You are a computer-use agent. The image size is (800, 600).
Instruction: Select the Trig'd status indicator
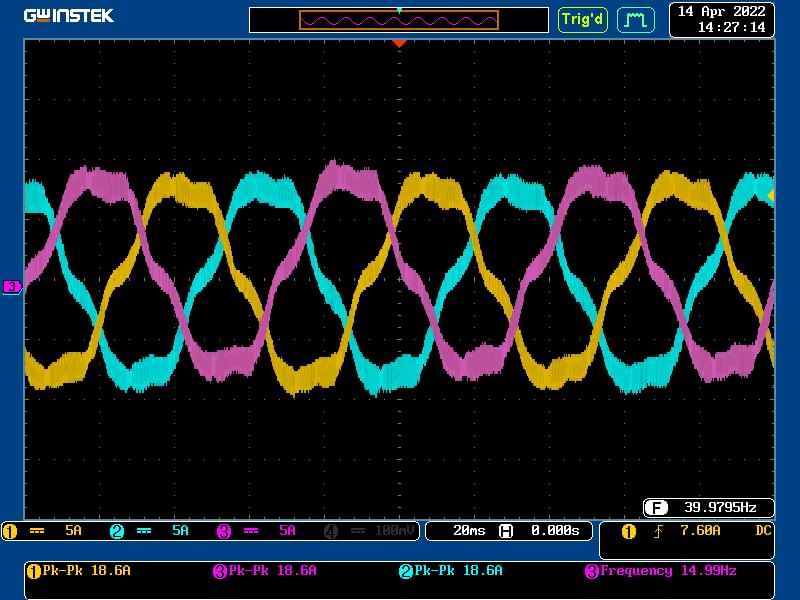[x=582, y=20]
